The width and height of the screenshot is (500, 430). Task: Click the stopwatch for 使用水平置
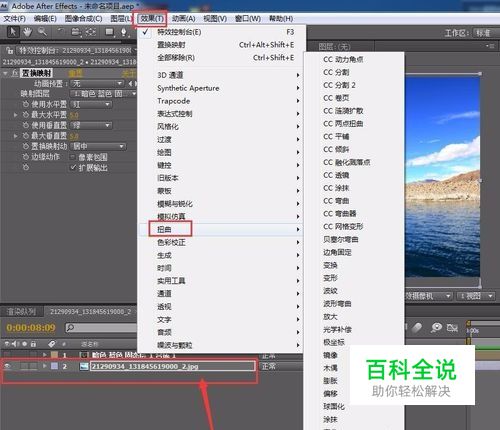pyautogui.click(x=26, y=104)
